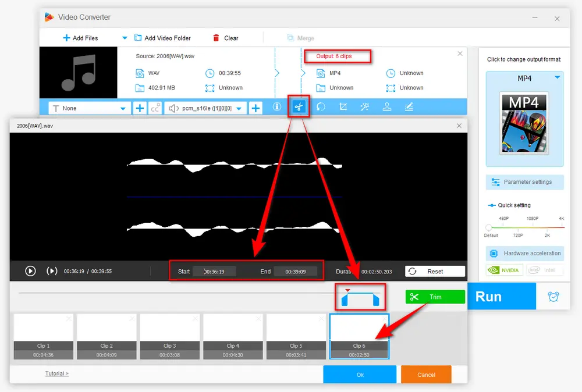Click the Watermark stamp icon

(386, 108)
